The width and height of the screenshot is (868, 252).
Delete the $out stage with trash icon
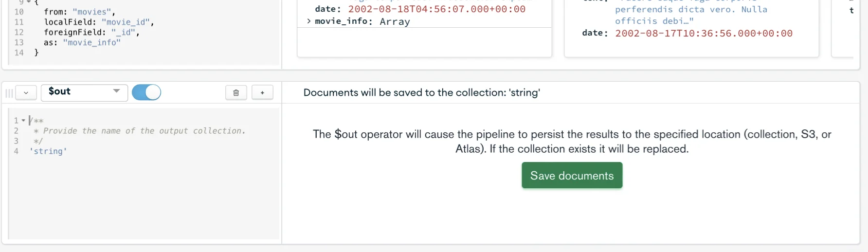(x=236, y=92)
